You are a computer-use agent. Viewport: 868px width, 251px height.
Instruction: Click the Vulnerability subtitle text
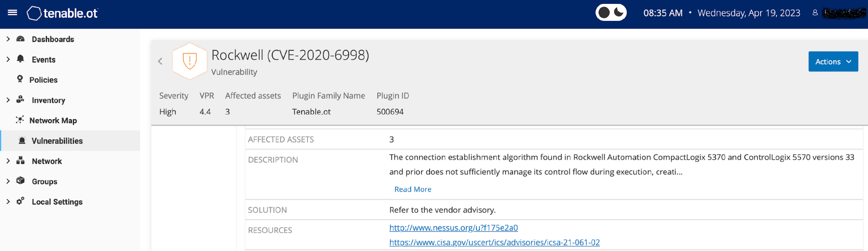(x=234, y=72)
